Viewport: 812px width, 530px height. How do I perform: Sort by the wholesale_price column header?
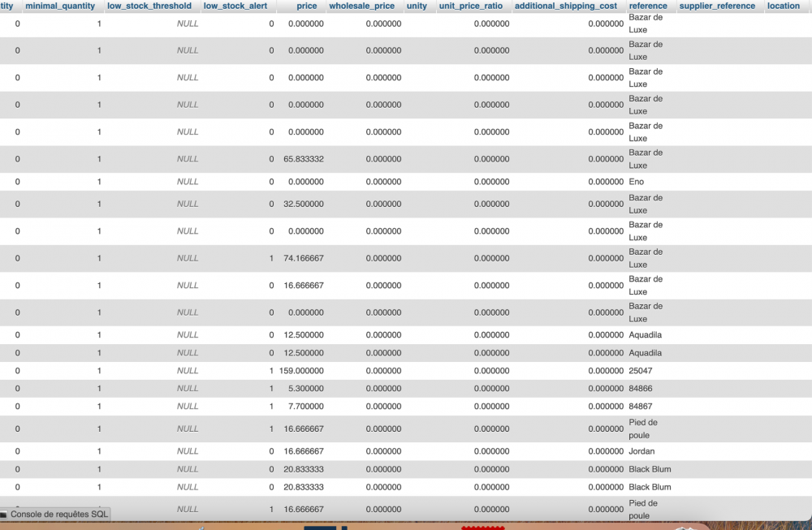click(x=361, y=6)
